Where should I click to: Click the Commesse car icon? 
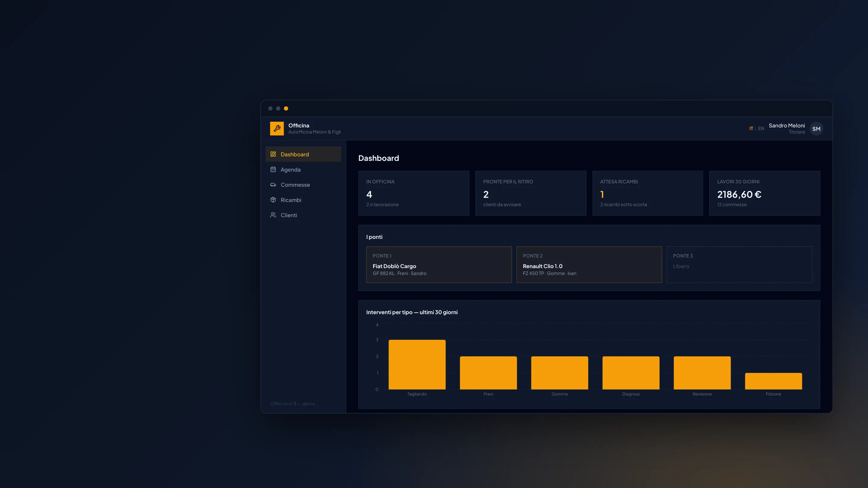click(273, 185)
